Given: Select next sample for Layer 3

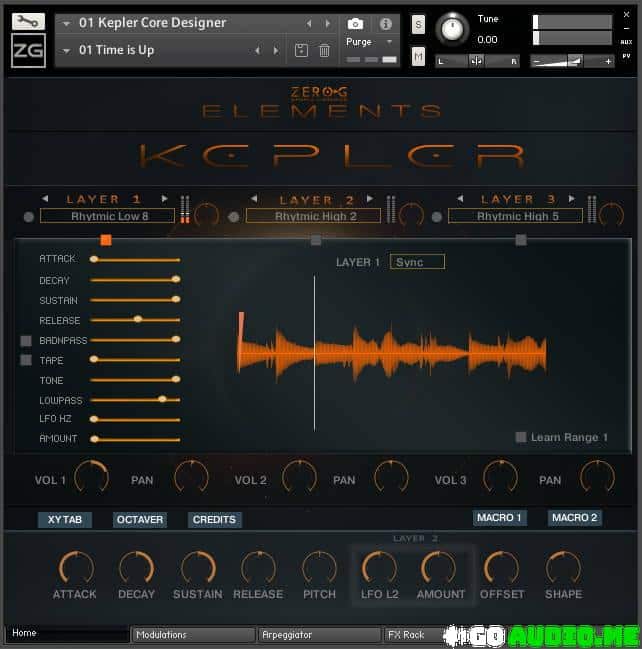Looking at the screenshot, I should click(572, 199).
